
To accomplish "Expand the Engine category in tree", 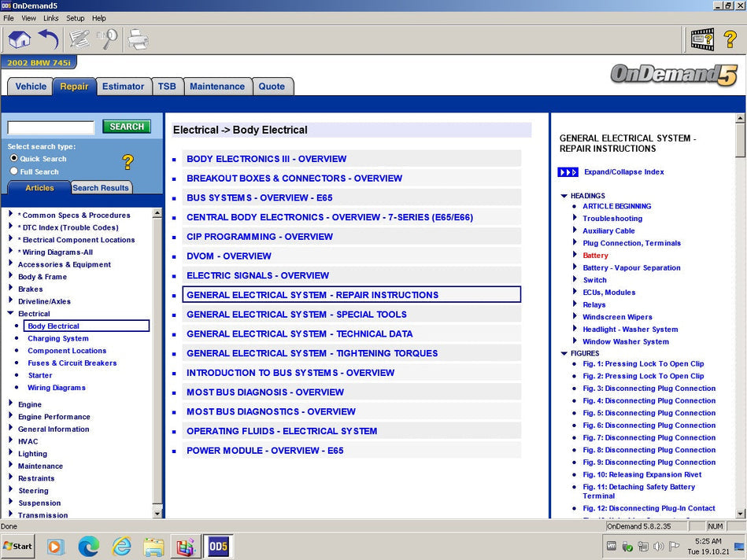I will 11,404.
